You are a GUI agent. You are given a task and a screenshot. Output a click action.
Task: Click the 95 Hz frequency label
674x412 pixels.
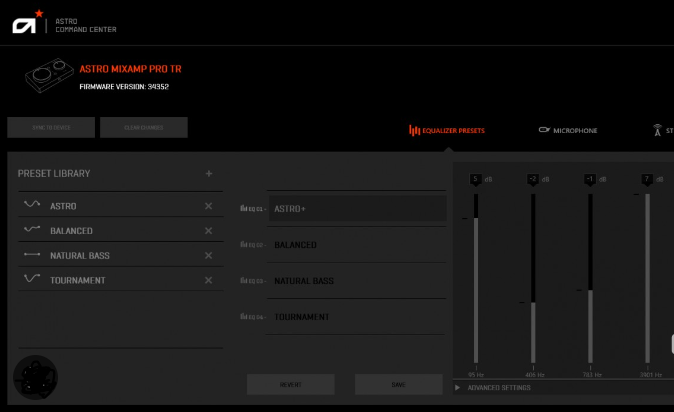coord(476,375)
